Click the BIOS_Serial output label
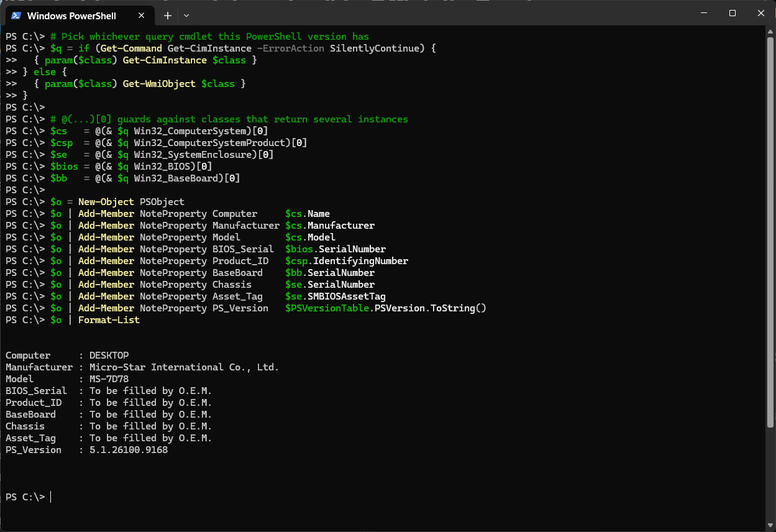Viewport: 776px width, 532px height. (36, 391)
